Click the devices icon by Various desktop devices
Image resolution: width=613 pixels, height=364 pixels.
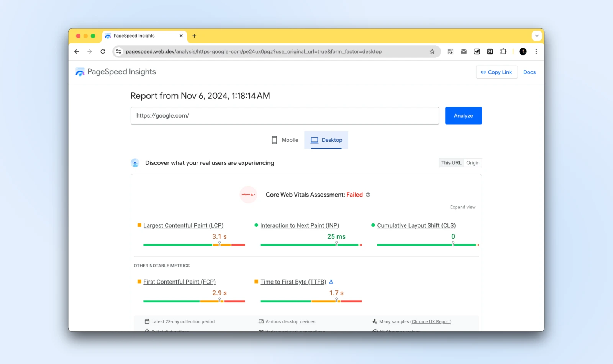click(261, 321)
